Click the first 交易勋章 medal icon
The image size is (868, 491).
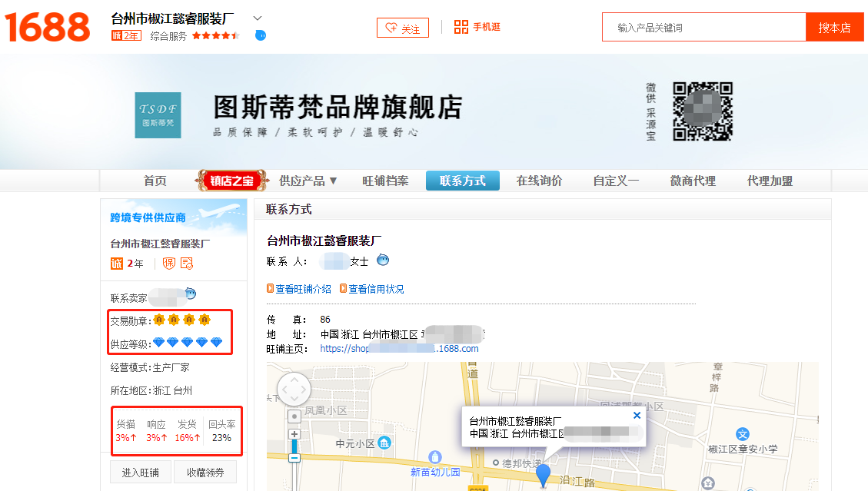(159, 320)
